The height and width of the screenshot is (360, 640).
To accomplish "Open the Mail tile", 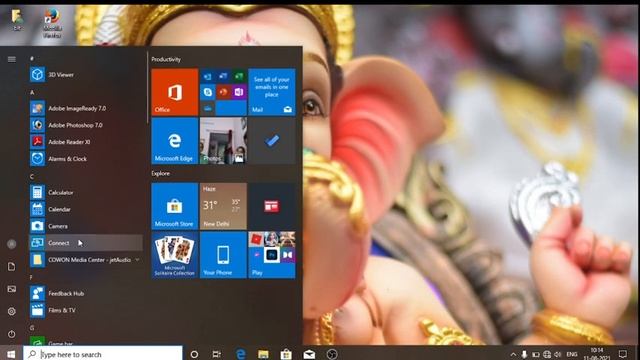I will point(272,92).
